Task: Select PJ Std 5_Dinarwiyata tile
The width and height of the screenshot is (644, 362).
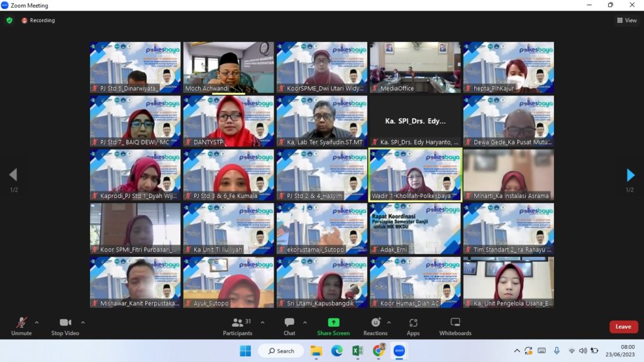Action: point(135,67)
